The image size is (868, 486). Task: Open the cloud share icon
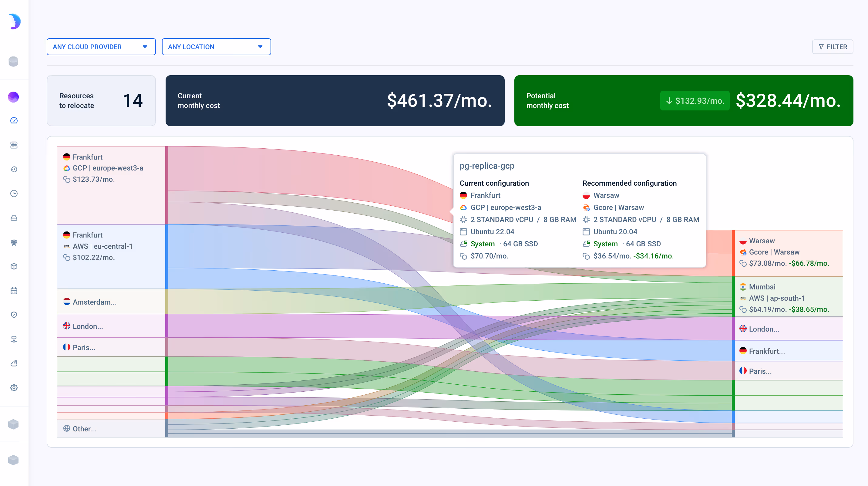coord(14,363)
